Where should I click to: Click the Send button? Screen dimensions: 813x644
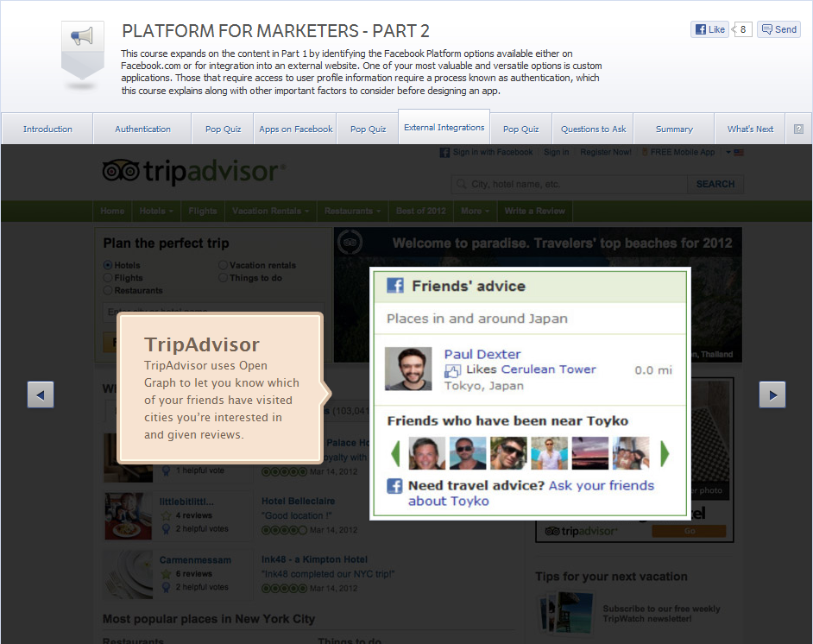778,29
